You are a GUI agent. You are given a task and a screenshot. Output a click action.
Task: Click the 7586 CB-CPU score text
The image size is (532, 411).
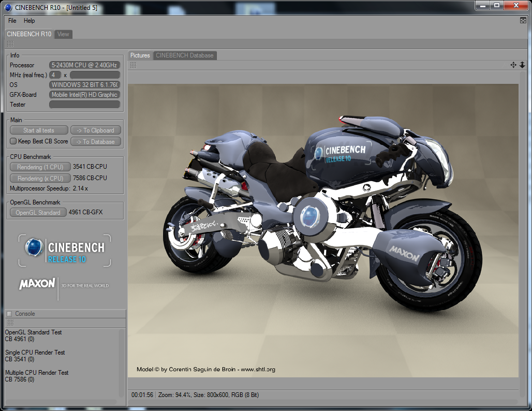point(90,178)
